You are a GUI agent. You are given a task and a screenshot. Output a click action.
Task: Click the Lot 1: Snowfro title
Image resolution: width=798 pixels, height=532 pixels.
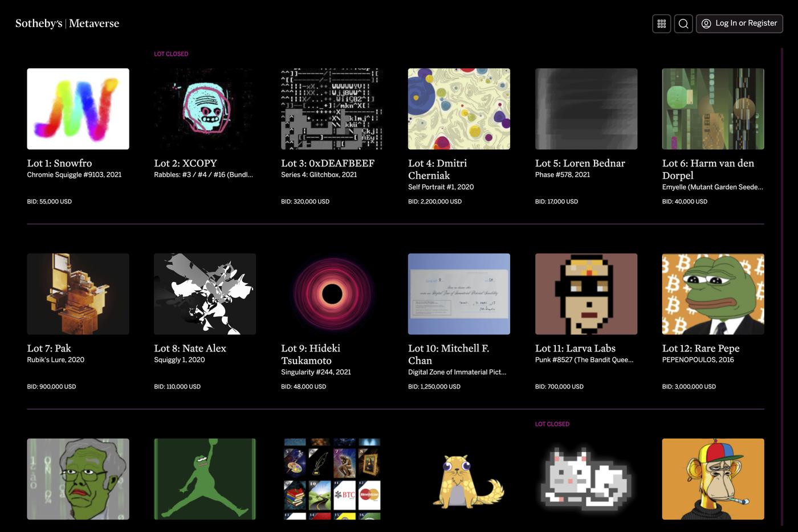pos(59,163)
